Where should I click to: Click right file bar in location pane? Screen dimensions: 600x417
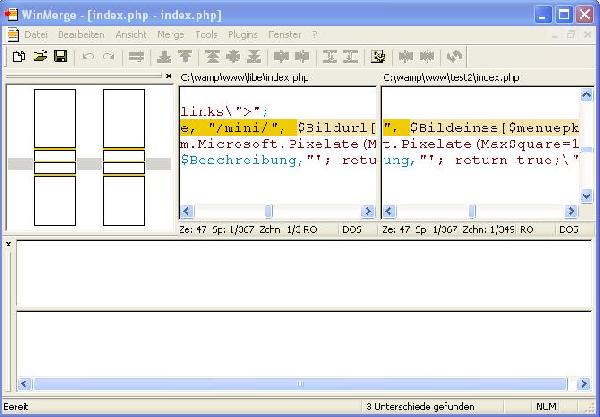(124, 157)
